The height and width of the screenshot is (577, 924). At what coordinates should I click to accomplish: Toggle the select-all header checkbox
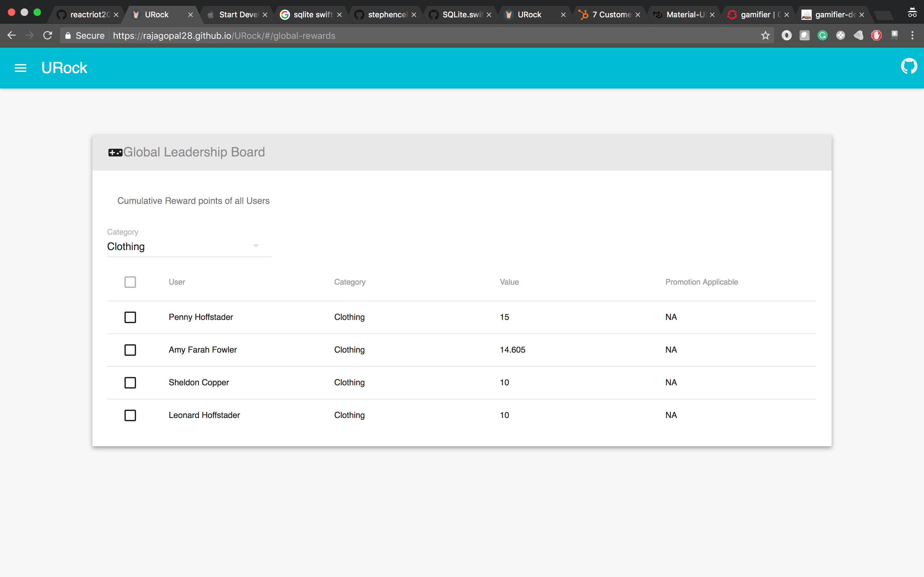[130, 282]
